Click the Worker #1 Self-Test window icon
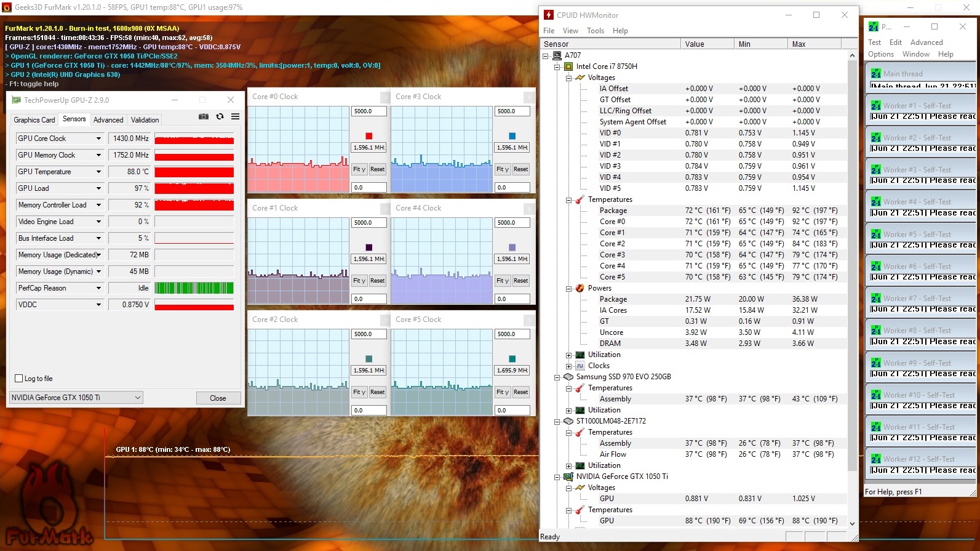The width and height of the screenshot is (980, 551). point(875,105)
